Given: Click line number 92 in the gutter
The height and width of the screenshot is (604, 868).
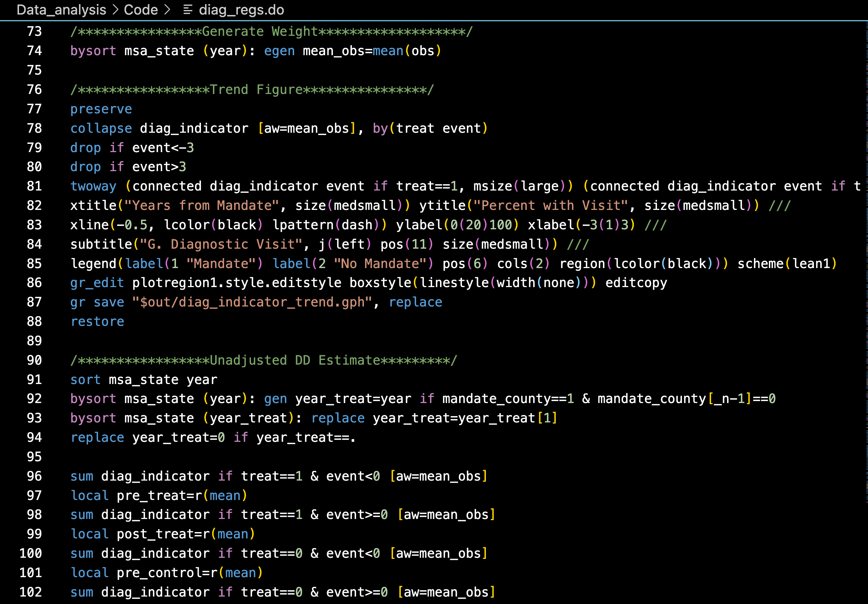Looking at the screenshot, I should 34,399.
